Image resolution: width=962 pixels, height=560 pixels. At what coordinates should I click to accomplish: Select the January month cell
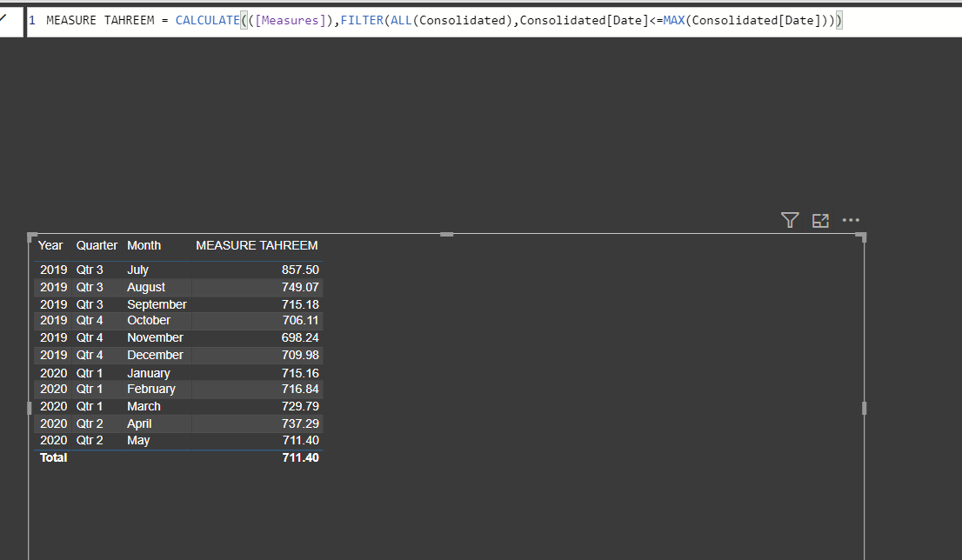tap(149, 373)
